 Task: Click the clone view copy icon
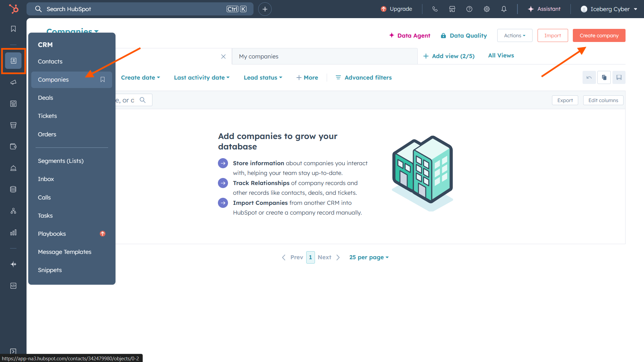[x=604, y=78]
